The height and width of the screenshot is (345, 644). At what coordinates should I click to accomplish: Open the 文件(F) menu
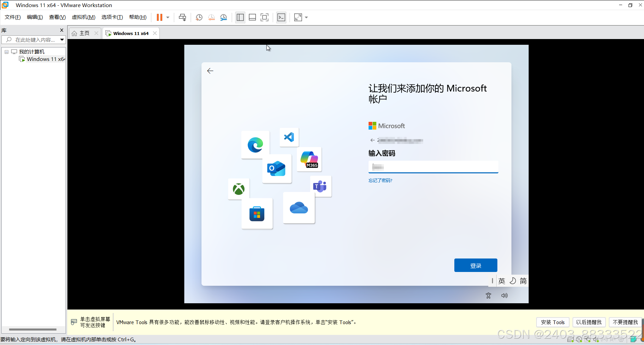13,17
